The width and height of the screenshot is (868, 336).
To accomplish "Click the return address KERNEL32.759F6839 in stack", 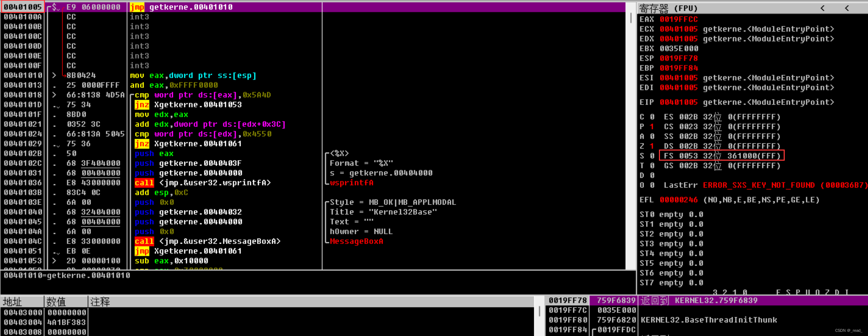I will pos(716,300).
